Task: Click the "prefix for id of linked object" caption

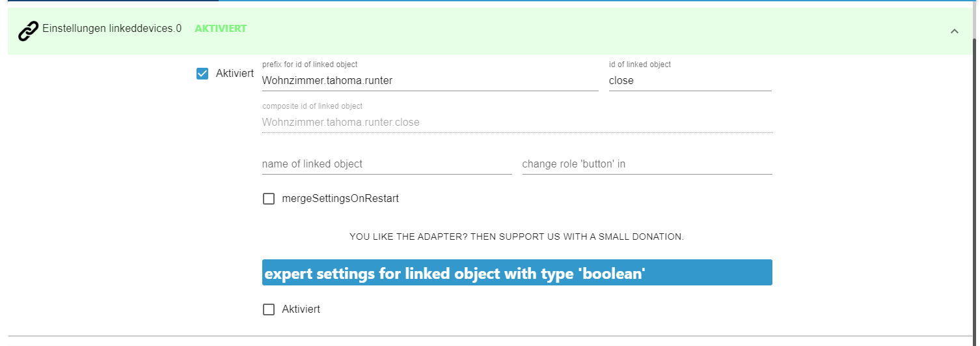Action: [310, 65]
